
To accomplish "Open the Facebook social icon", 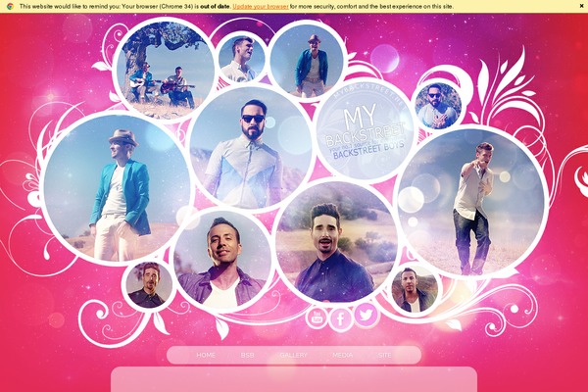I will point(340,318).
